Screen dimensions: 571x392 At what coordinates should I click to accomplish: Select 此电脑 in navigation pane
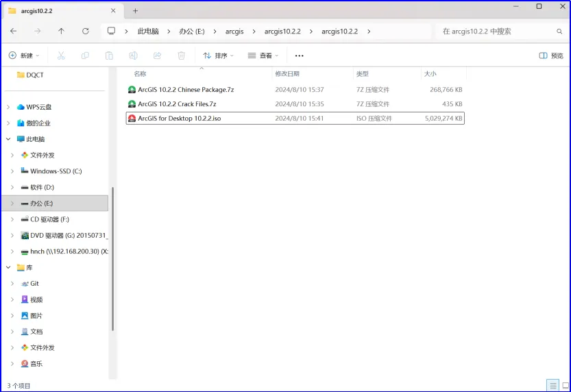31,139
